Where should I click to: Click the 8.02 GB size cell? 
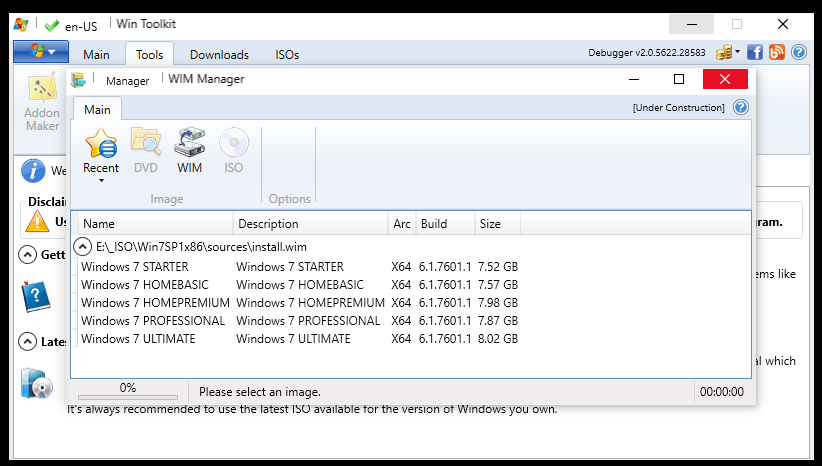497,339
